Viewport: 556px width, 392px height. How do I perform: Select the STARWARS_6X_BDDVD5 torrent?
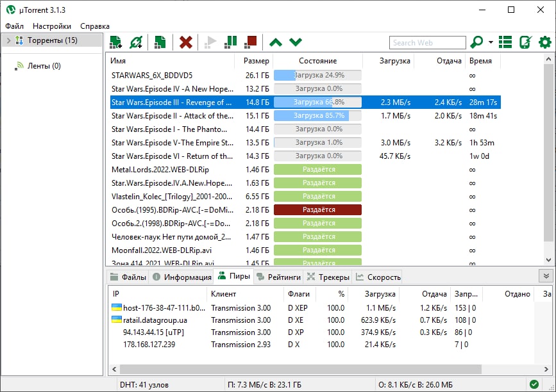tap(305, 75)
